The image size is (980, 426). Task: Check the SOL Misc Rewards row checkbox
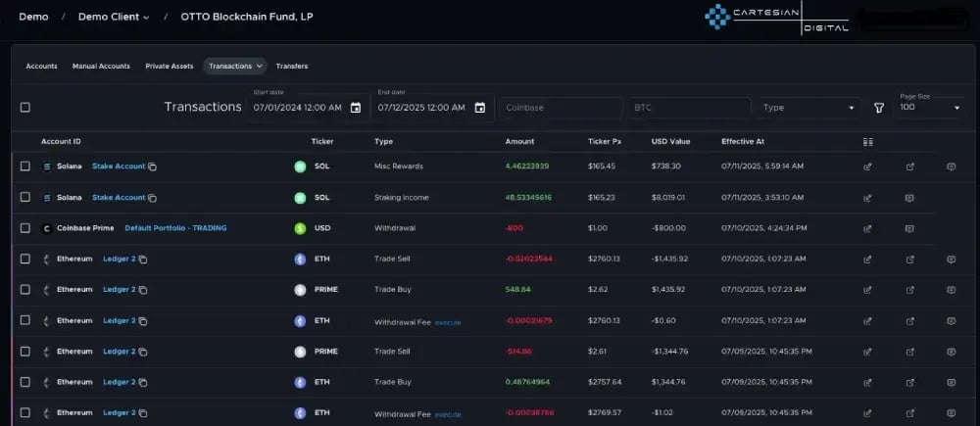(25, 166)
